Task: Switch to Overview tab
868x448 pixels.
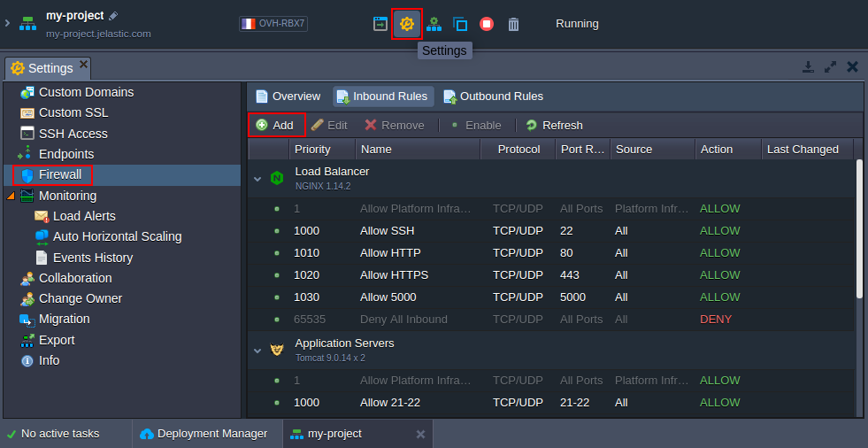Action: click(288, 97)
